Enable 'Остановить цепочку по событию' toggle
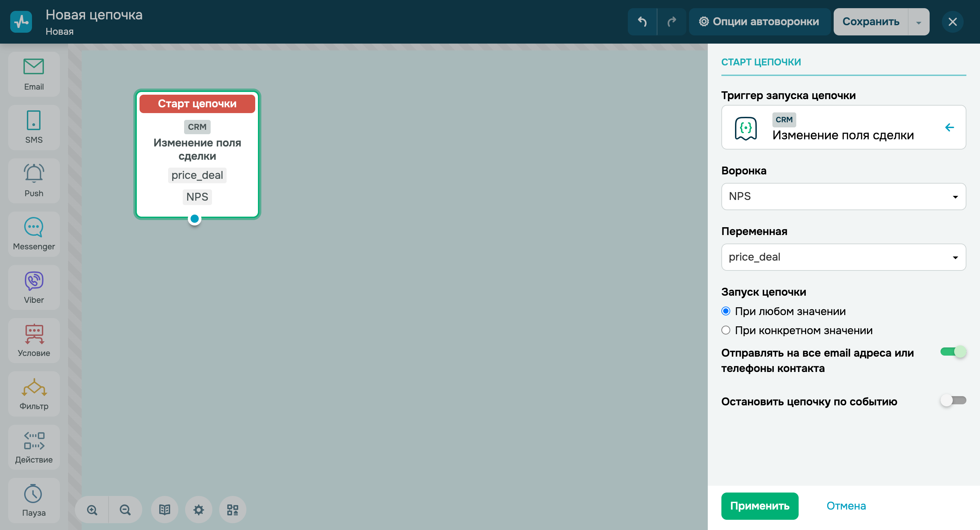The image size is (980, 530). click(x=953, y=400)
